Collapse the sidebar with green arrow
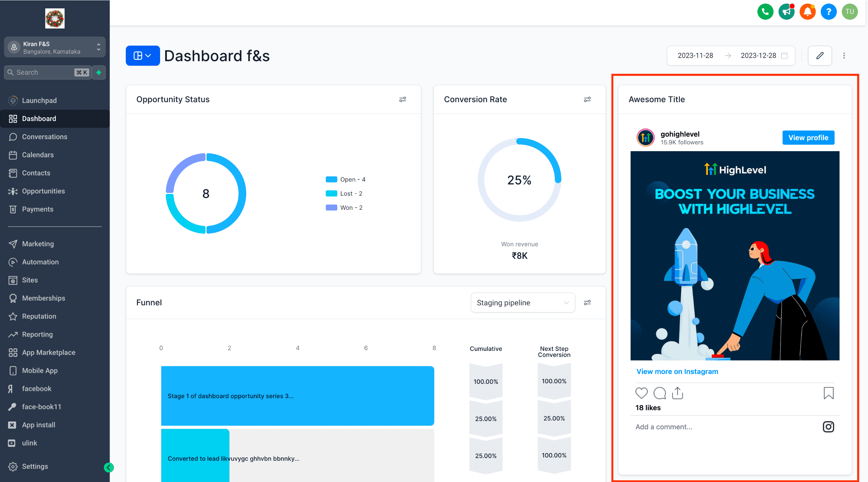 pyautogui.click(x=109, y=467)
